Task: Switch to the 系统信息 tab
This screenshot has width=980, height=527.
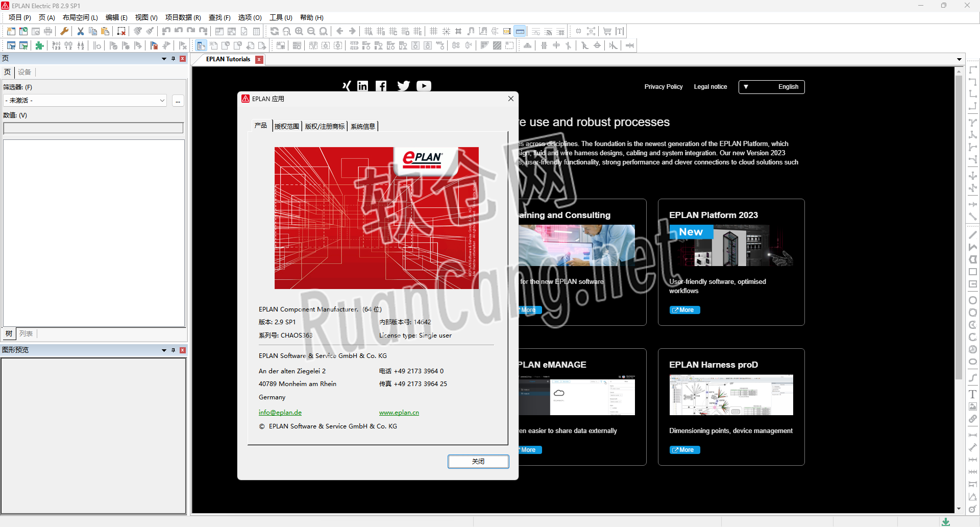Action: pyautogui.click(x=362, y=126)
